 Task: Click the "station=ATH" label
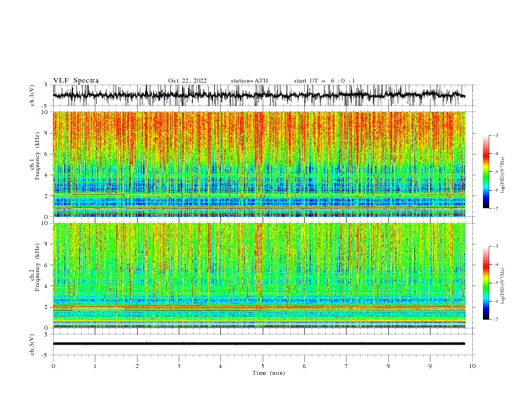[249, 81]
